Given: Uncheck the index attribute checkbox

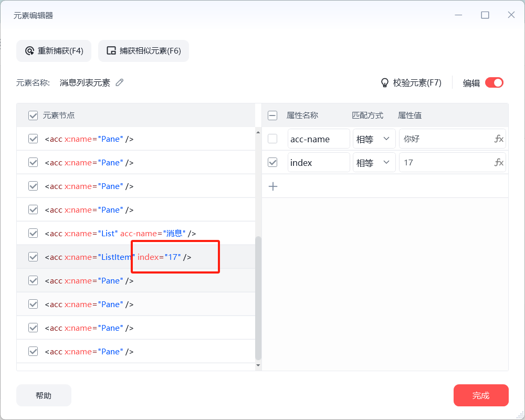Looking at the screenshot, I should point(272,162).
